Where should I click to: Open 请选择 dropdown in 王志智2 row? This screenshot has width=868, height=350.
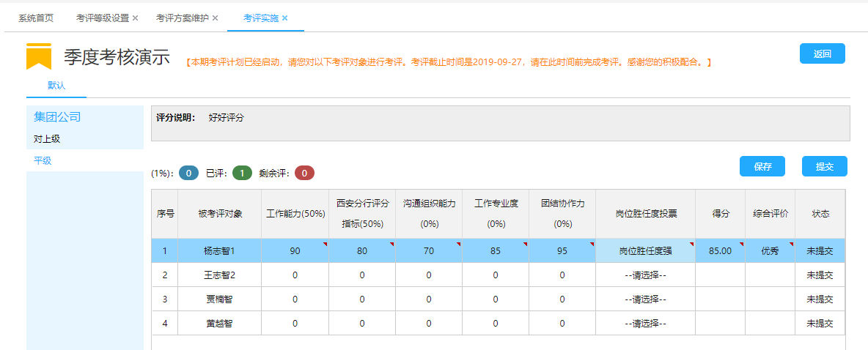tap(645, 275)
